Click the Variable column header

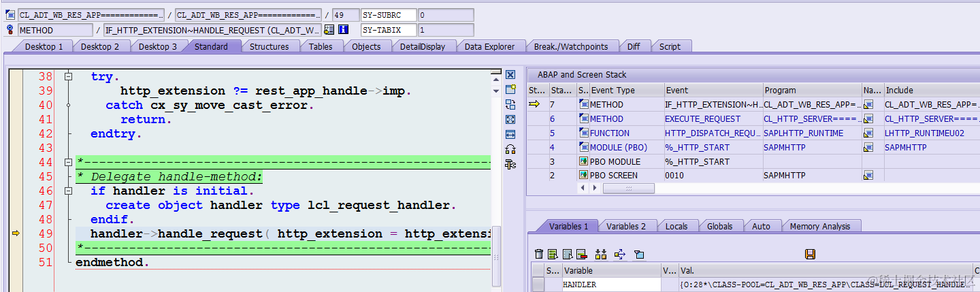click(611, 270)
